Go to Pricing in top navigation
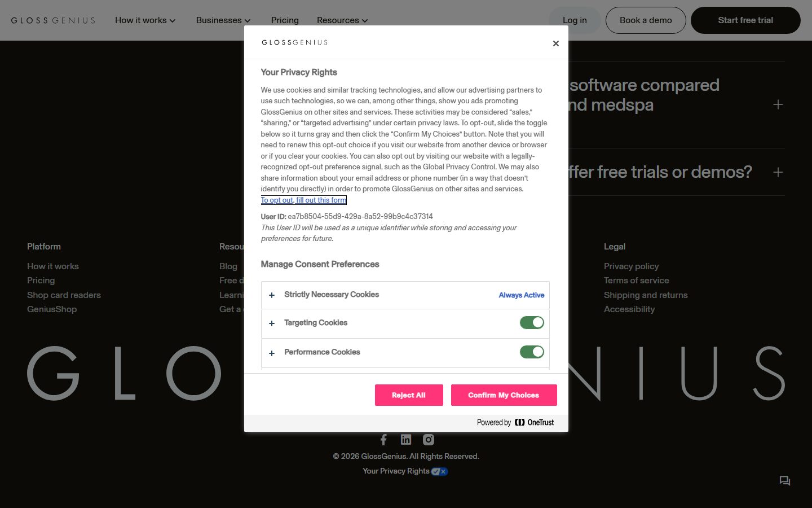The width and height of the screenshot is (812, 508). [x=285, y=20]
